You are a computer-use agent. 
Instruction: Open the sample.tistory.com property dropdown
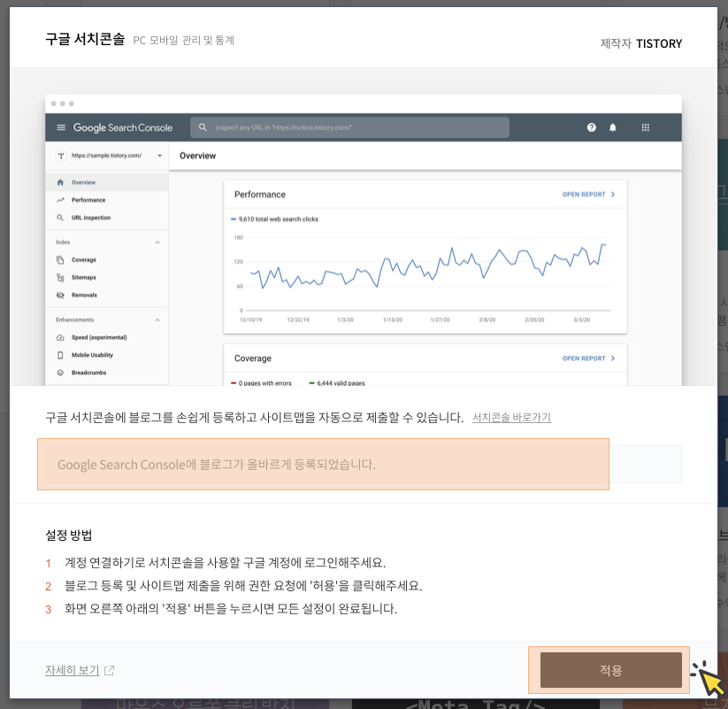[157, 156]
